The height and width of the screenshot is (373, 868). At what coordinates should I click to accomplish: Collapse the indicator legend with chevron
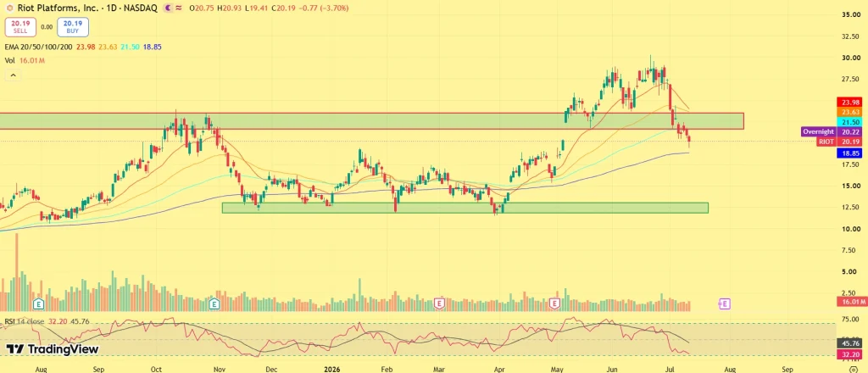click(x=14, y=75)
